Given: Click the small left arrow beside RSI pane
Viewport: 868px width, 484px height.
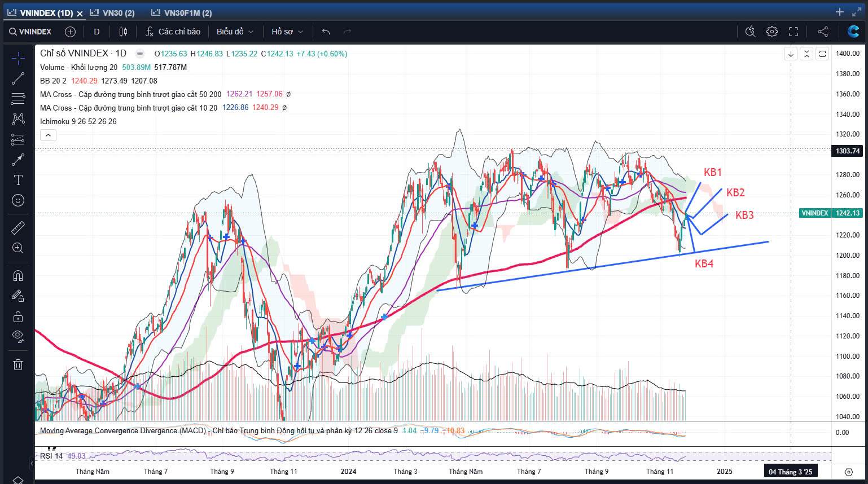Looking at the screenshot, I should pos(32,463).
